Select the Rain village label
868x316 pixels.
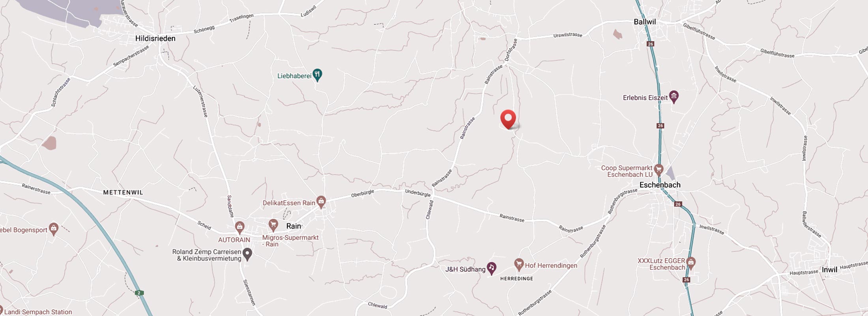click(294, 226)
